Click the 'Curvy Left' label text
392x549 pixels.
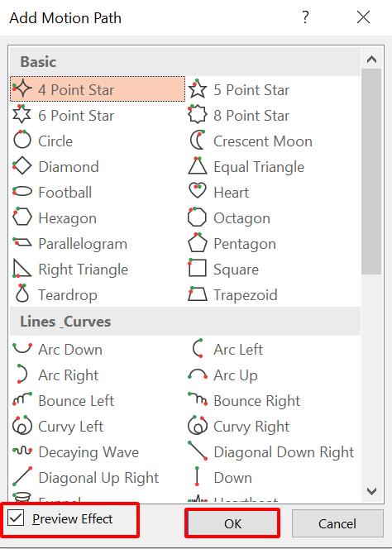click(71, 427)
